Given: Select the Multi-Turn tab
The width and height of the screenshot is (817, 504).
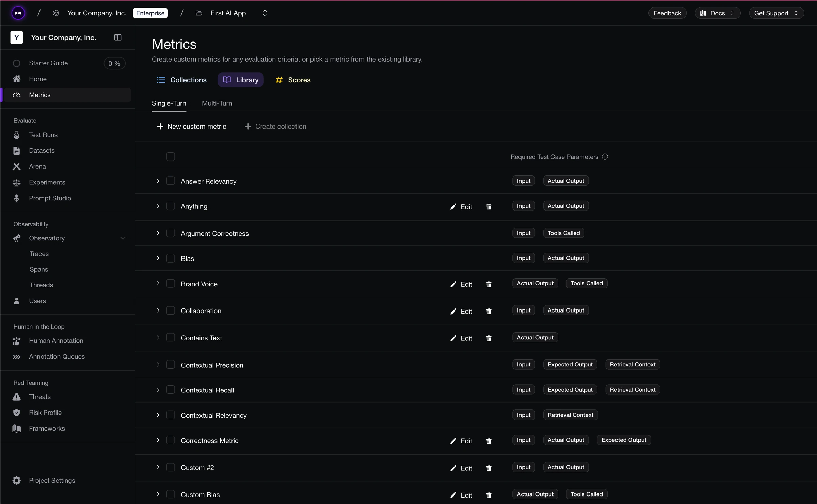Looking at the screenshot, I should click(x=217, y=103).
